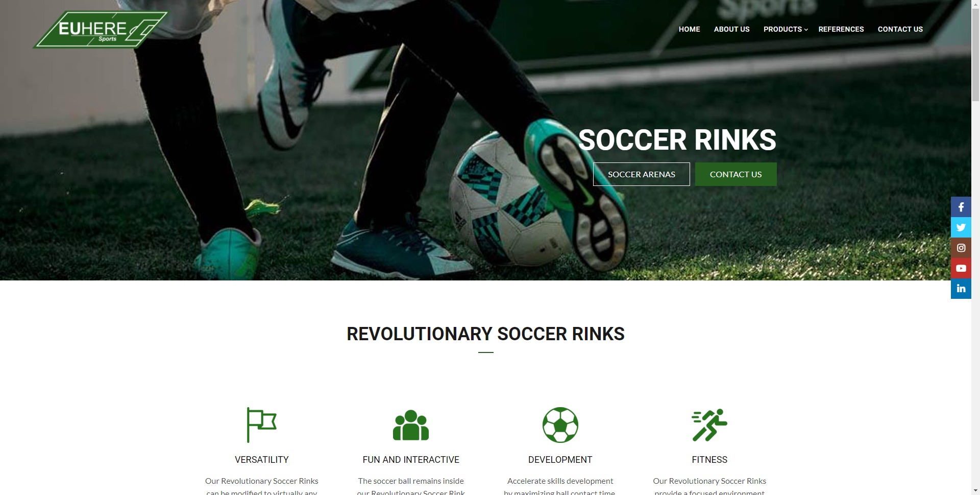Click the EUHERE Sports logo
The width and height of the screenshot is (980, 495).
pyautogui.click(x=101, y=30)
